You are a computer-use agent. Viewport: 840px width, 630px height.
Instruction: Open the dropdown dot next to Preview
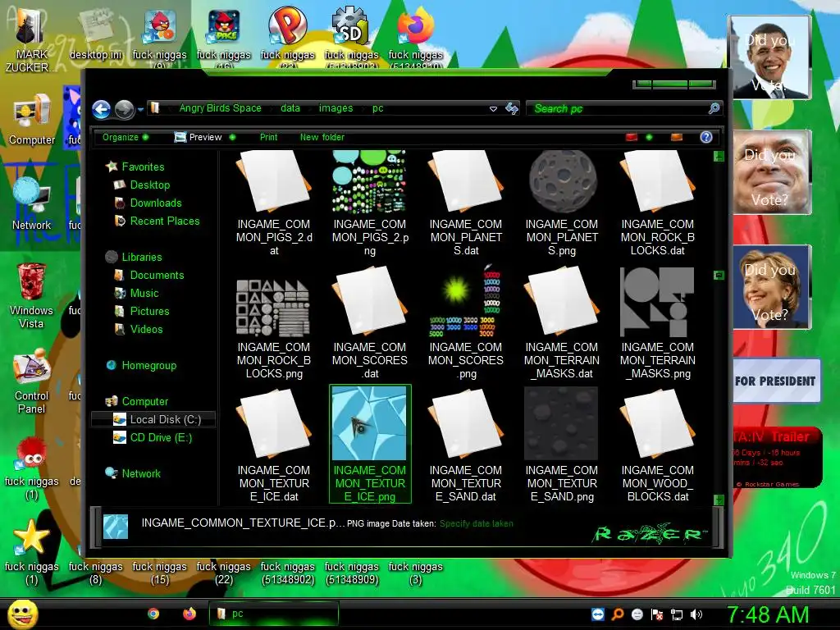click(232, 137)
